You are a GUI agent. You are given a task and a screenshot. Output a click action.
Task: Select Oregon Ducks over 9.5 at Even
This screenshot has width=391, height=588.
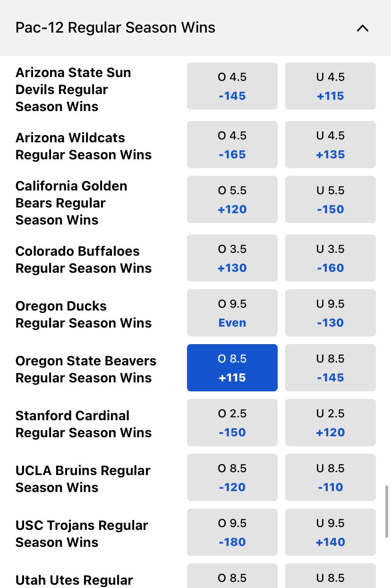[x=232, y=313]
